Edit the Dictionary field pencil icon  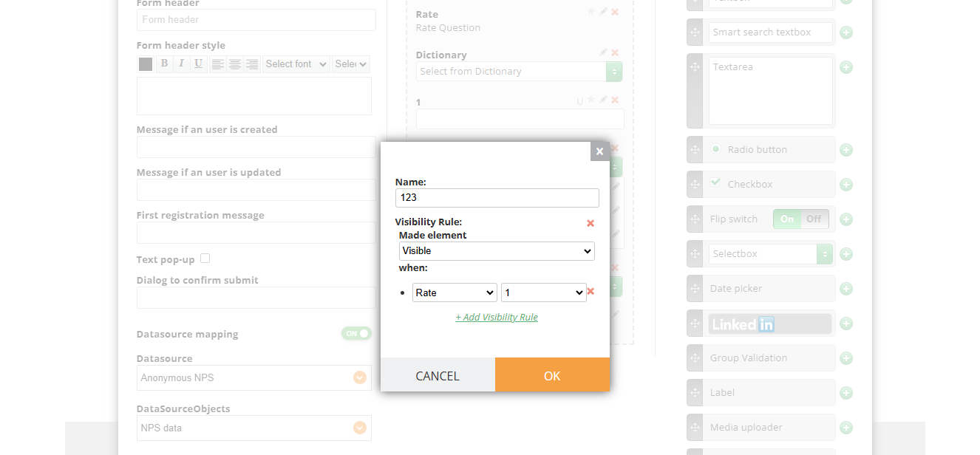603,52
